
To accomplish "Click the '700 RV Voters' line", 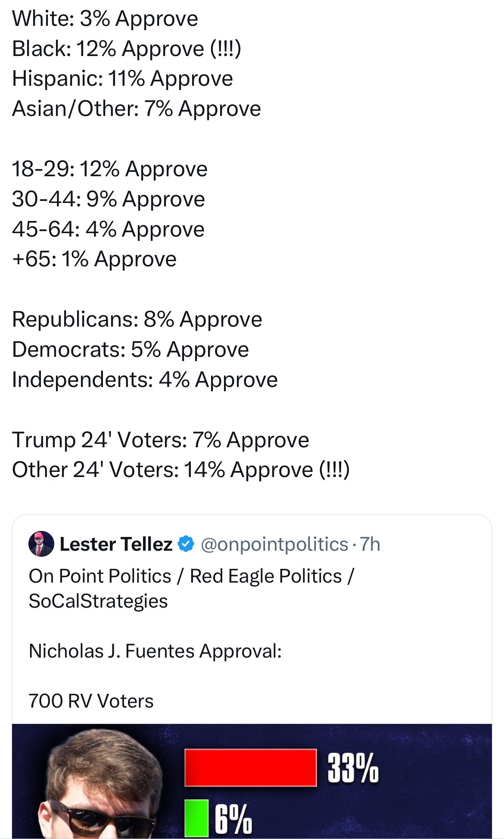I will click(x=91, y=701).
